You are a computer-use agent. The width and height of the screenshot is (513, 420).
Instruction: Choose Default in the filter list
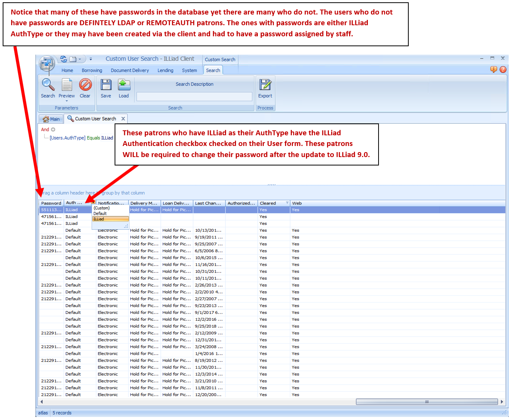point(100,214)
